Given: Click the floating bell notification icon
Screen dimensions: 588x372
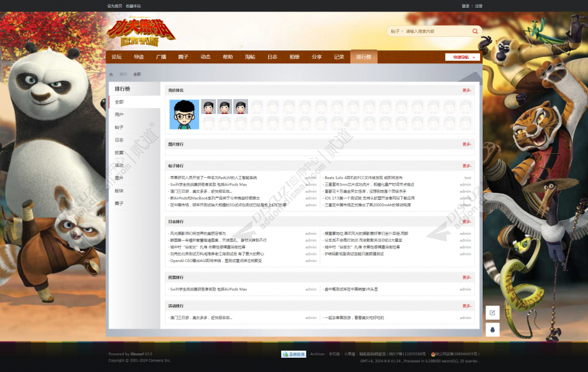Looking at the screenshot, I should (x=492, y=329).
